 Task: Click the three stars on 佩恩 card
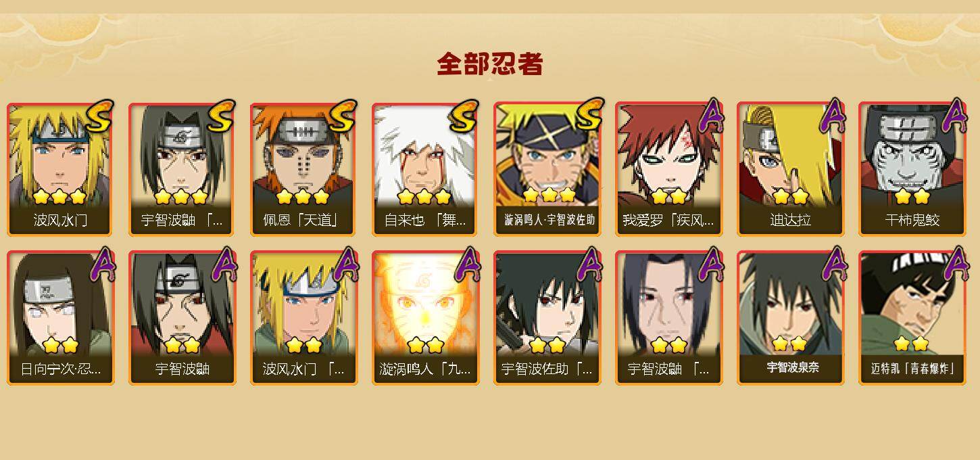pyautogui.click(x=303, y=197)
